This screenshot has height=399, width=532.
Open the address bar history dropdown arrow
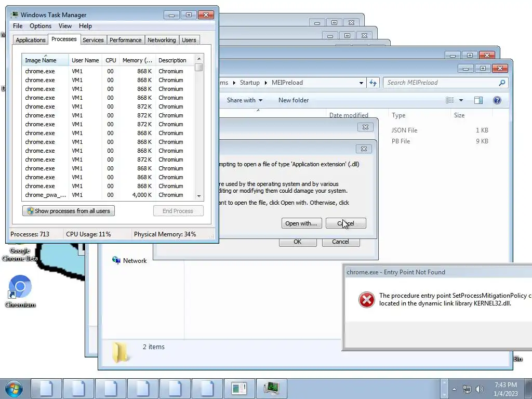(361, 83)
